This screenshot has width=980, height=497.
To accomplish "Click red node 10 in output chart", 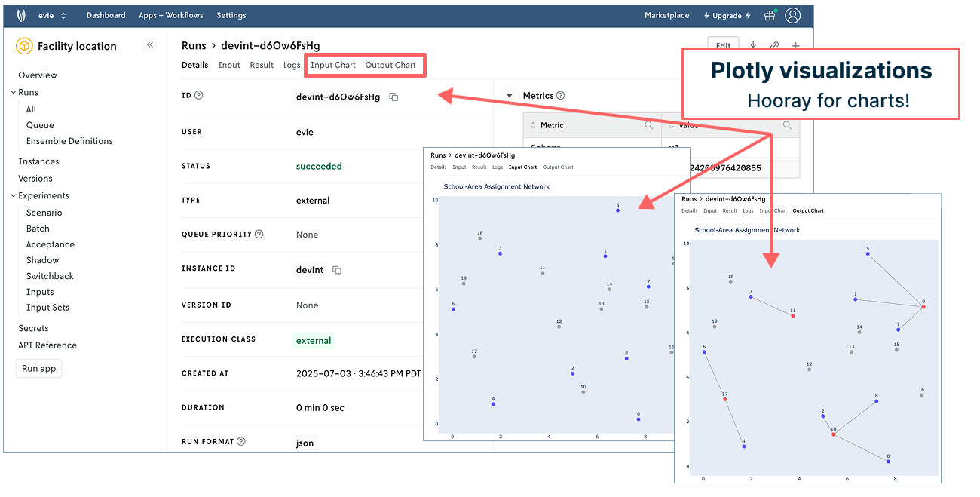I will pos(833,434).
